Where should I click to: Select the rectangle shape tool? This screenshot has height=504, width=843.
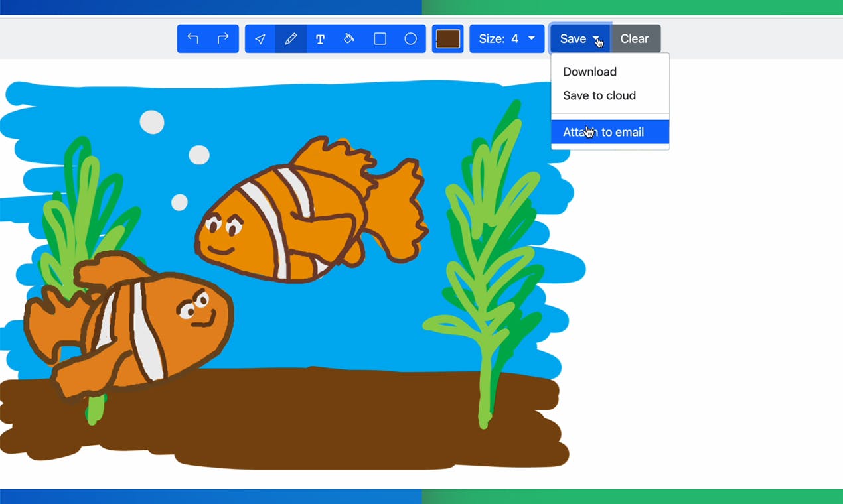coord(380,39)
